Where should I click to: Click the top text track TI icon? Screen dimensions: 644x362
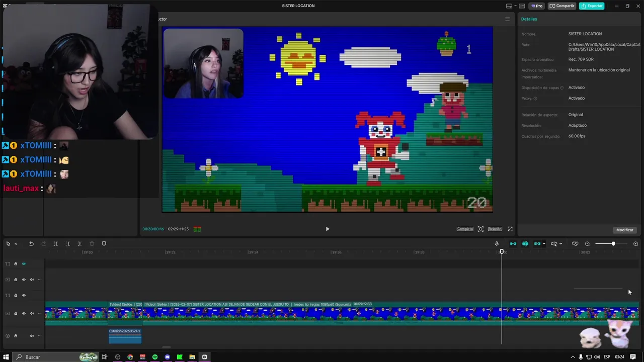point(8,264)
